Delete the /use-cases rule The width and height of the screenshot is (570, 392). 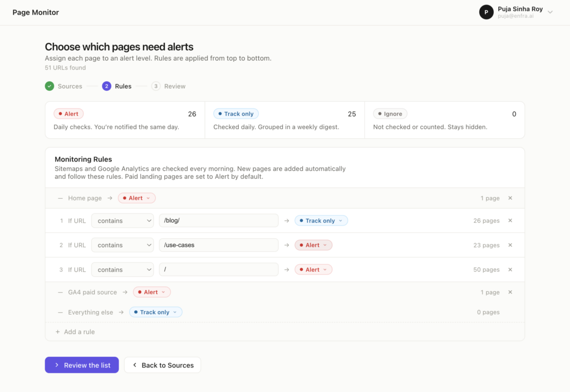(x=510, y=245)
